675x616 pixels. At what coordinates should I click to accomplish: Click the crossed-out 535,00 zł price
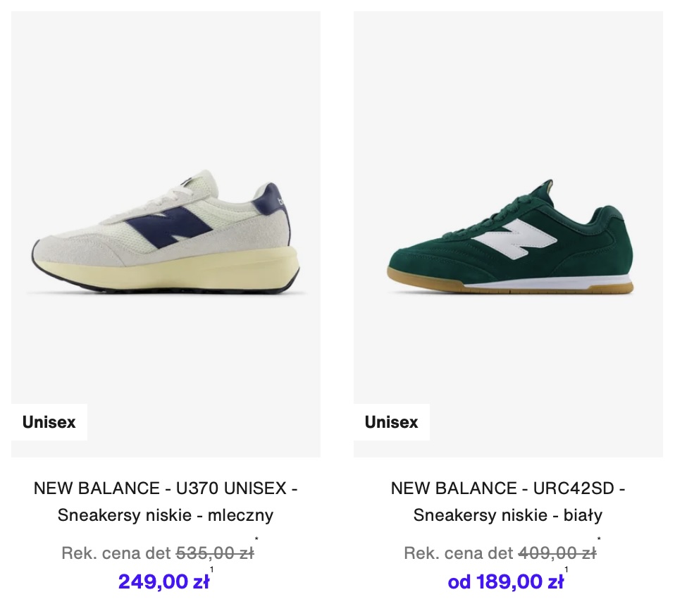(x=215, y=553)
